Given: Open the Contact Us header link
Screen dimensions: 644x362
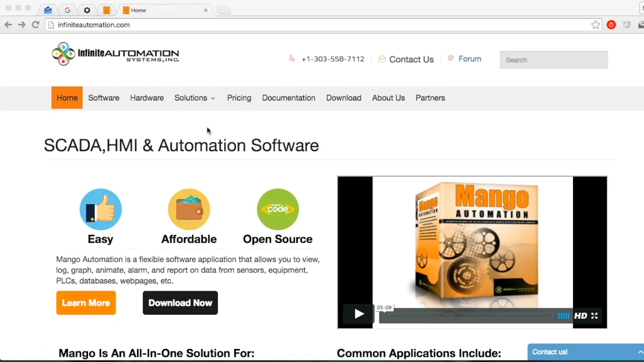Looking at the screenshot, I should point(412,59).
